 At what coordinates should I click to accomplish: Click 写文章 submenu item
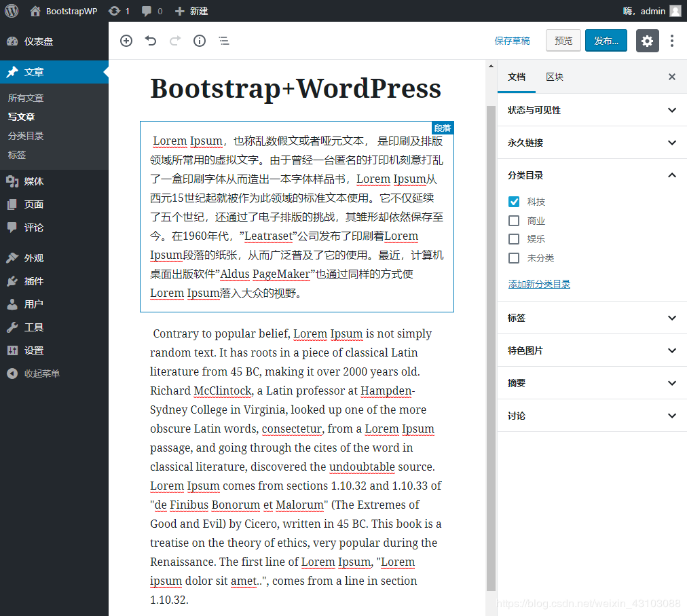coord(22,117)
